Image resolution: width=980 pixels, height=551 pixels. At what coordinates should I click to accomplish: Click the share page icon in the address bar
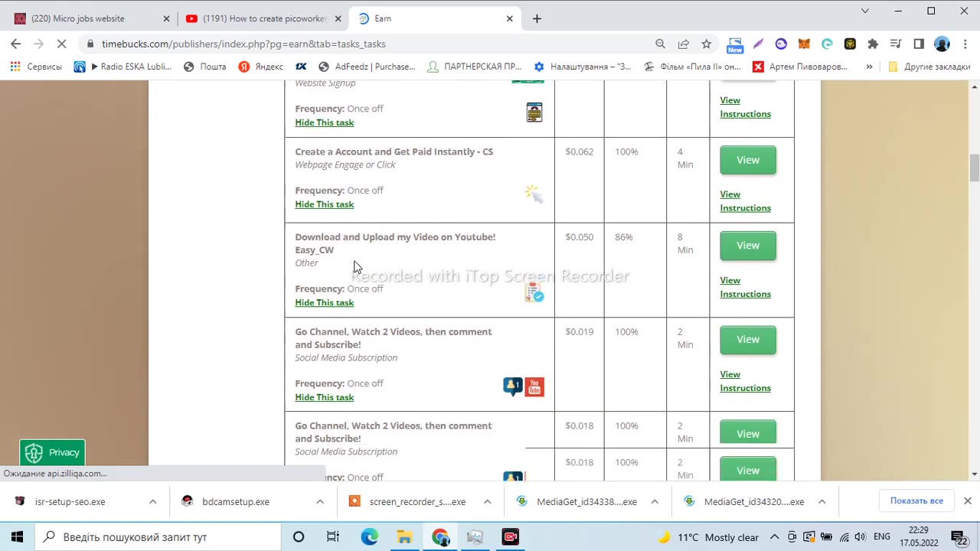(x=683, y=44)
